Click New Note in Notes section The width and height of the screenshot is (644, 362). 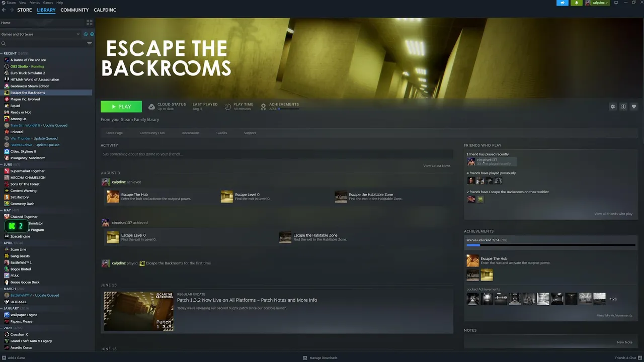pyautogui.click(x=624, y=342)
